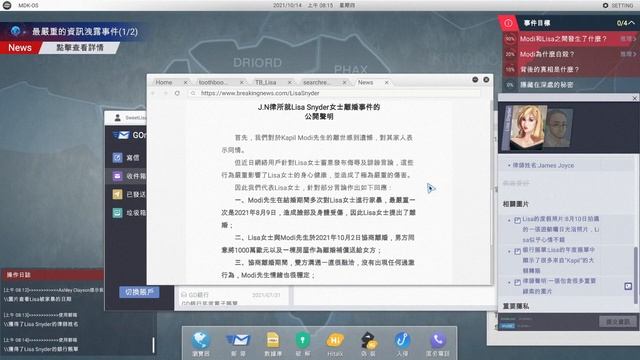Click the profile panel vertical scrollbar
The width and height of the screenshot is (640, 360).
[635, 275]
